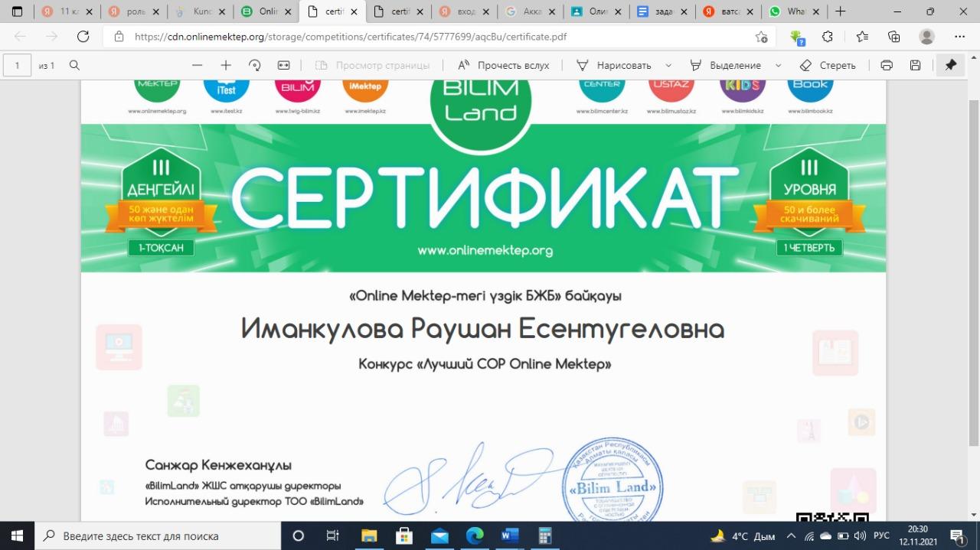Screen dimensions: 980x550
Task: Zoom in with the plus icon
Action: 226,66
